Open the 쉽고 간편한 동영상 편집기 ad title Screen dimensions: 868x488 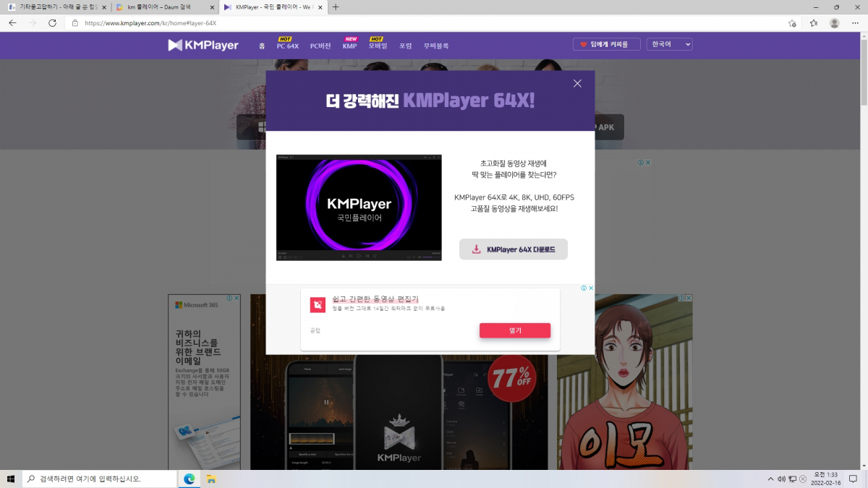coord(375,299)
